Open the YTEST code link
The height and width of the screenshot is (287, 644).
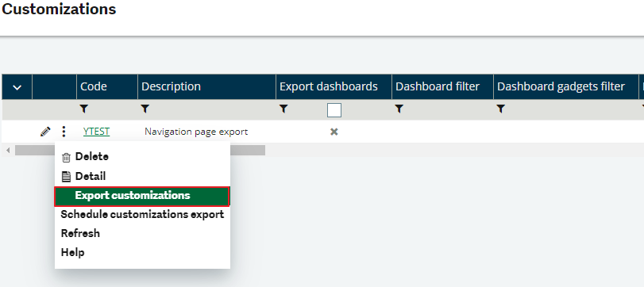[97, 131]
